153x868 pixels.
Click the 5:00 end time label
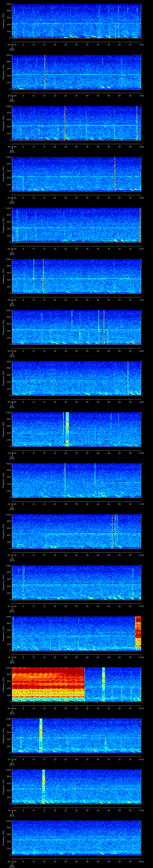pos(141,198)
